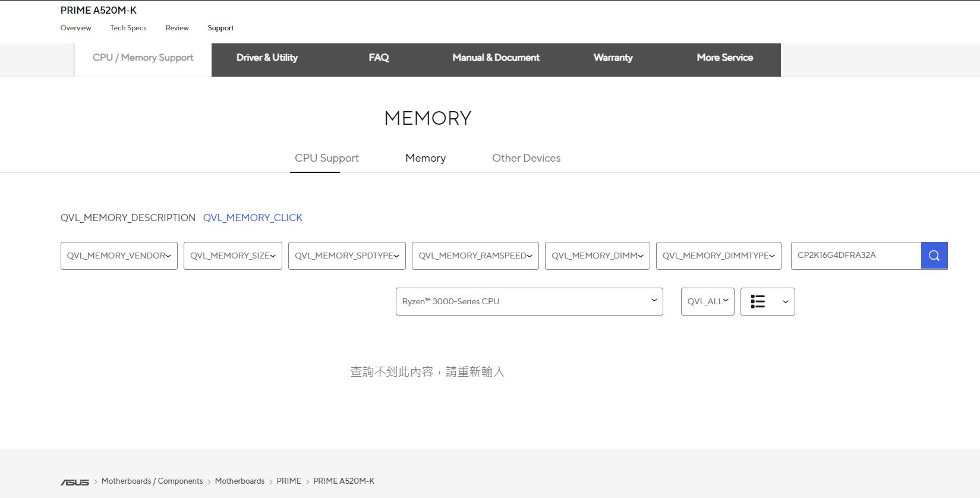Image resolution: width=980 pixels, height=498 pixels.
Task: Open the Warranty tab
Action: (x=613, y=58)
